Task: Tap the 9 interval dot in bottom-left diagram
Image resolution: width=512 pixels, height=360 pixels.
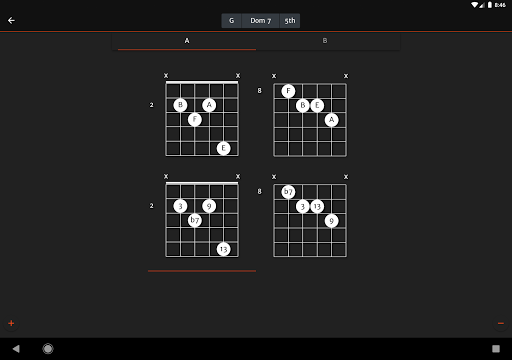Action: pyautogui.click(x=209, y=206)
